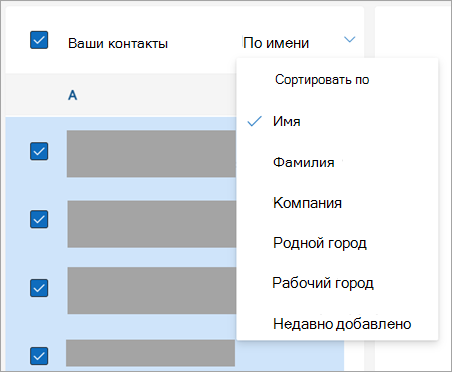
Task: Uncheck the select-all checkbox beside Ваши контакты
Action: (39, 40)
